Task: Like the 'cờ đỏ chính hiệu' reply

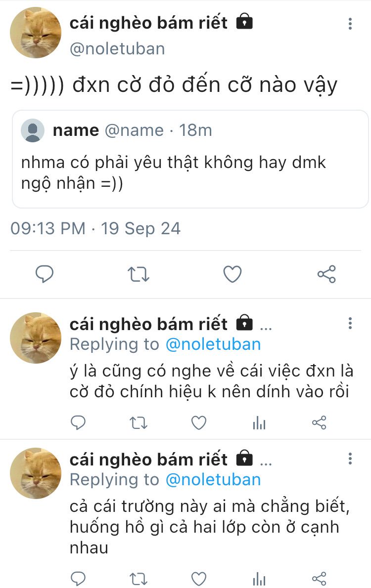Action: tap(199, 422)
